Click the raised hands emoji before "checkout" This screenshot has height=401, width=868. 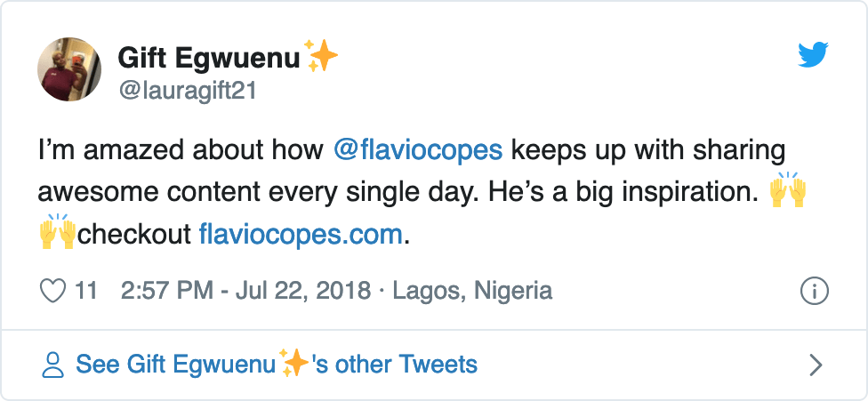click(57, 234)
